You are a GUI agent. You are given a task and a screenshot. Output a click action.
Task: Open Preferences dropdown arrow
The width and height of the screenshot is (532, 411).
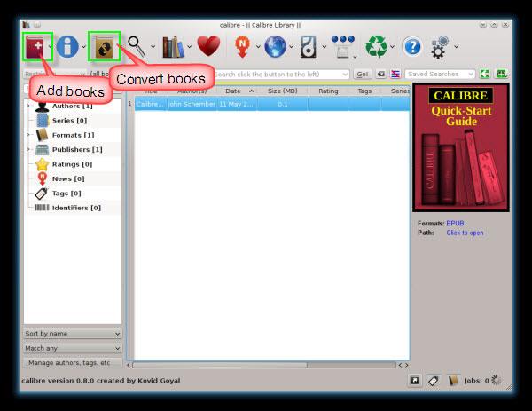[457, 47]
